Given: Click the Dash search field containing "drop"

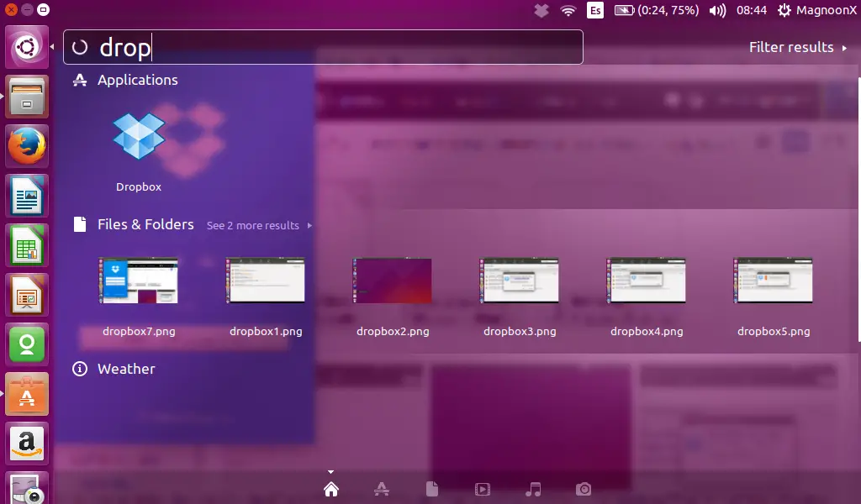Looking at the screenshot, I should point(323,47).
